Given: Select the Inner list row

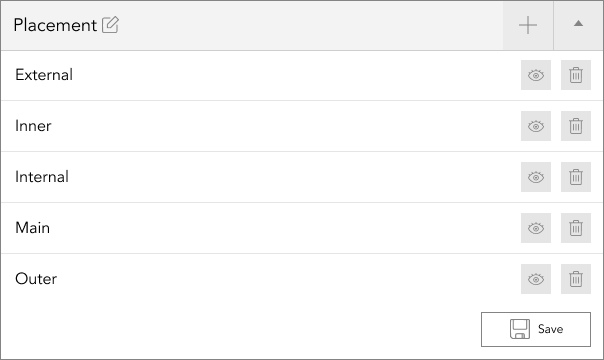Looking at the screenshot, I should (x=302, y=126).
